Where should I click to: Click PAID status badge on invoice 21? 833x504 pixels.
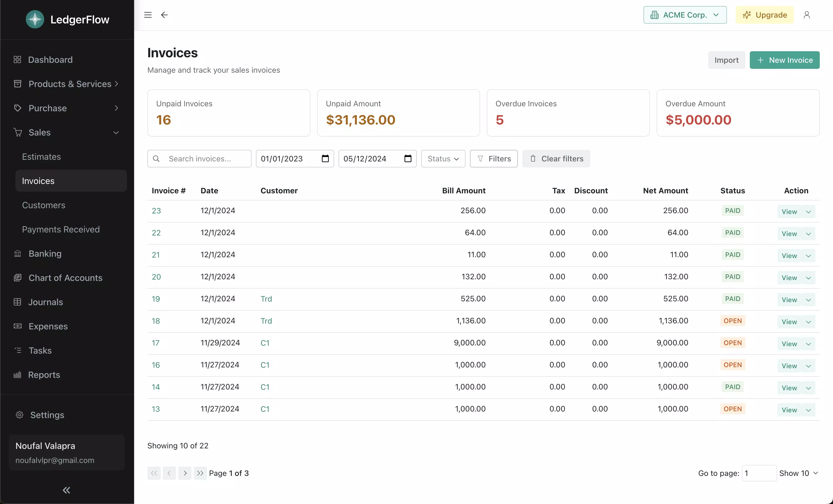click(x=733, y=255)
